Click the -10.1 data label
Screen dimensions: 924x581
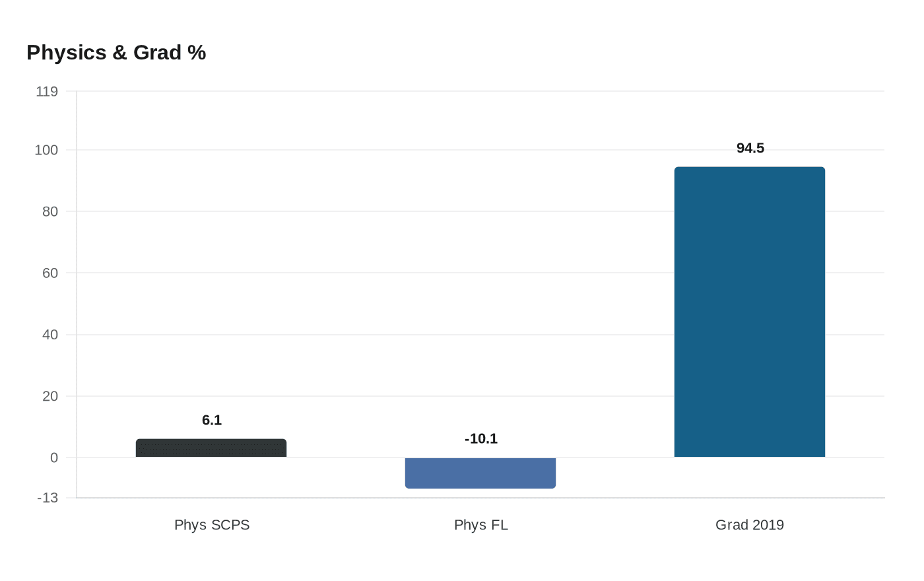coord(481,439)
